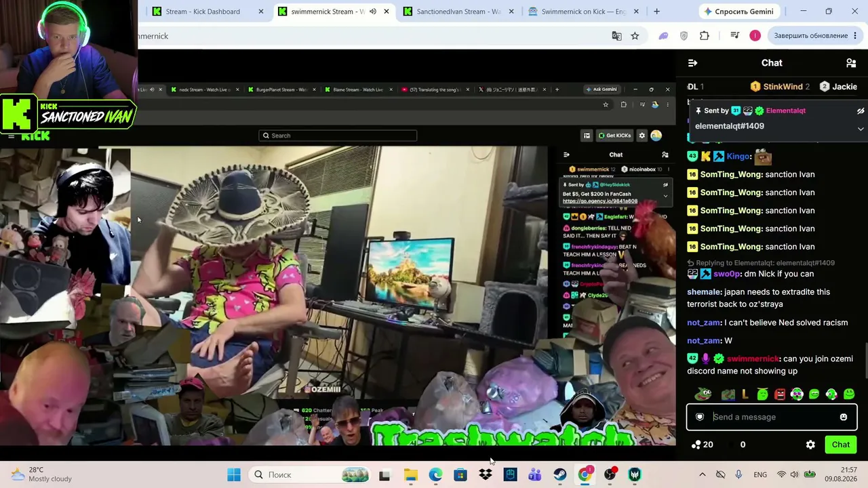
Task: Show hidden system tray icons
Action: coord(702,474)
